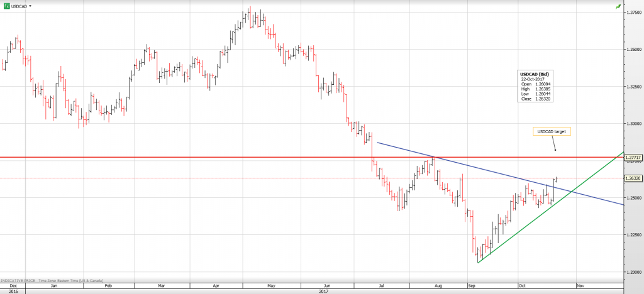Click the 2016 year label on axis
This screenshot has width=644, height=294.
pyautogui.click(x=13, y=291)
